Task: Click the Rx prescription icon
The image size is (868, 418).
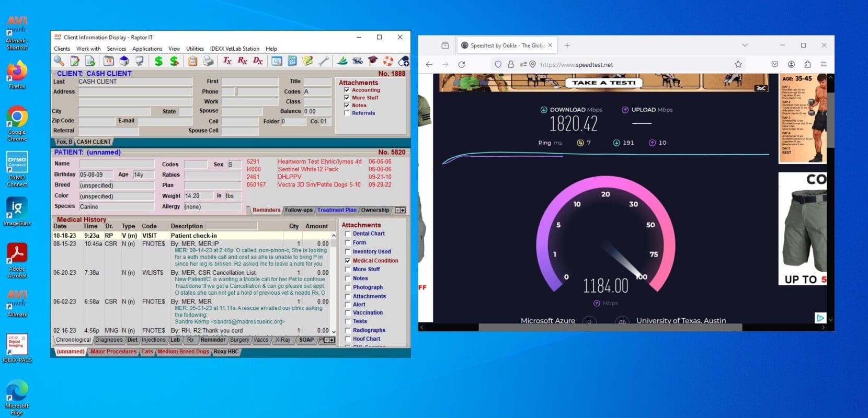Action: (x=242, y=61)
